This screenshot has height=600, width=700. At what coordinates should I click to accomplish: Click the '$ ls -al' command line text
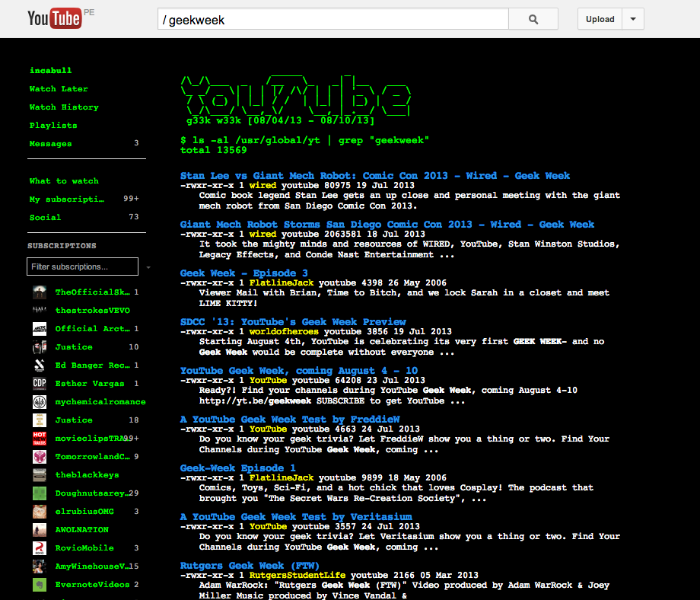tap(305, 140)
